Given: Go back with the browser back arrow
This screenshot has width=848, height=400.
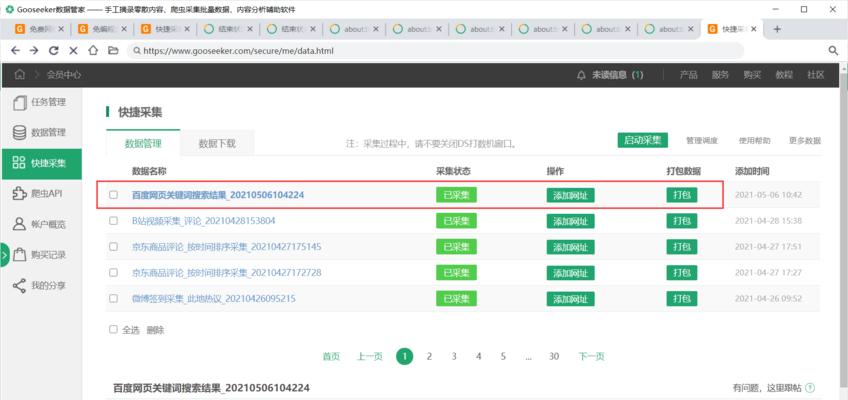Looking at the screenshot, I should click(15, 50).
